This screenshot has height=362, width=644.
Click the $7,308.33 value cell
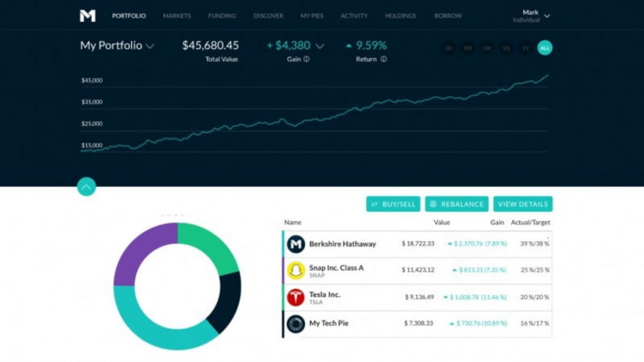(x=418, y=324)
